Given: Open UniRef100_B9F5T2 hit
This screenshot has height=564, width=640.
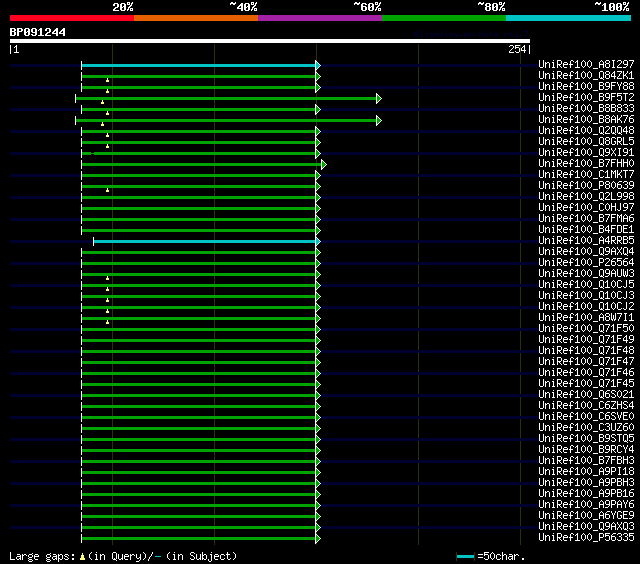Looking at the screenshot, I should click(x=586, y=98).
